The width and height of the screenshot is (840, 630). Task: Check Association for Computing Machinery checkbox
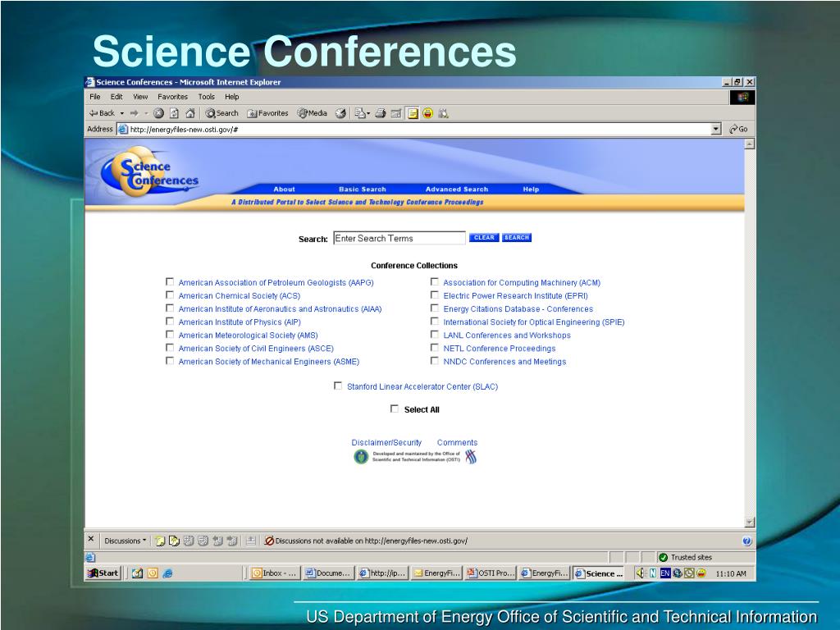pyautogui.click(x=435, y=282)
